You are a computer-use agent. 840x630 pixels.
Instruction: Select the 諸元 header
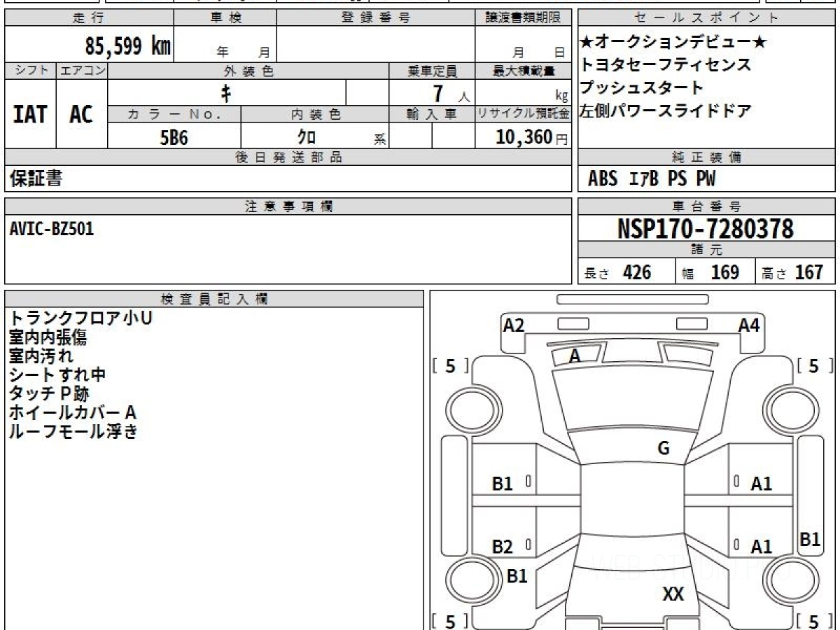706,250
